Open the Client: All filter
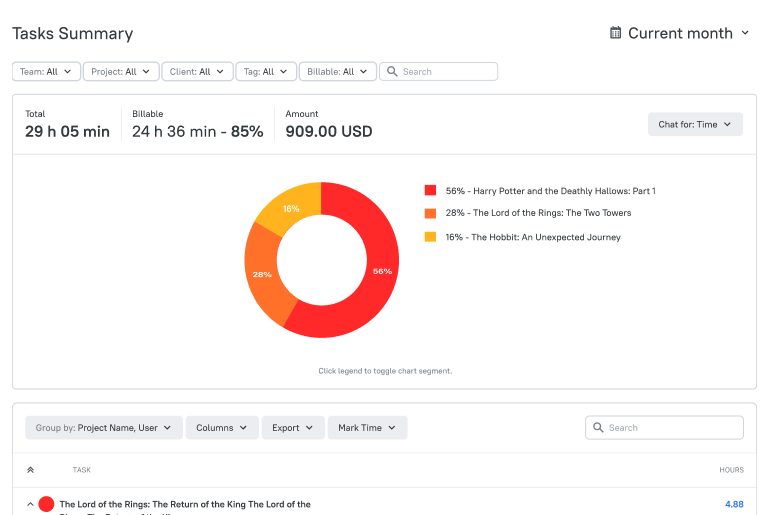776x515 pixels. 197,72
